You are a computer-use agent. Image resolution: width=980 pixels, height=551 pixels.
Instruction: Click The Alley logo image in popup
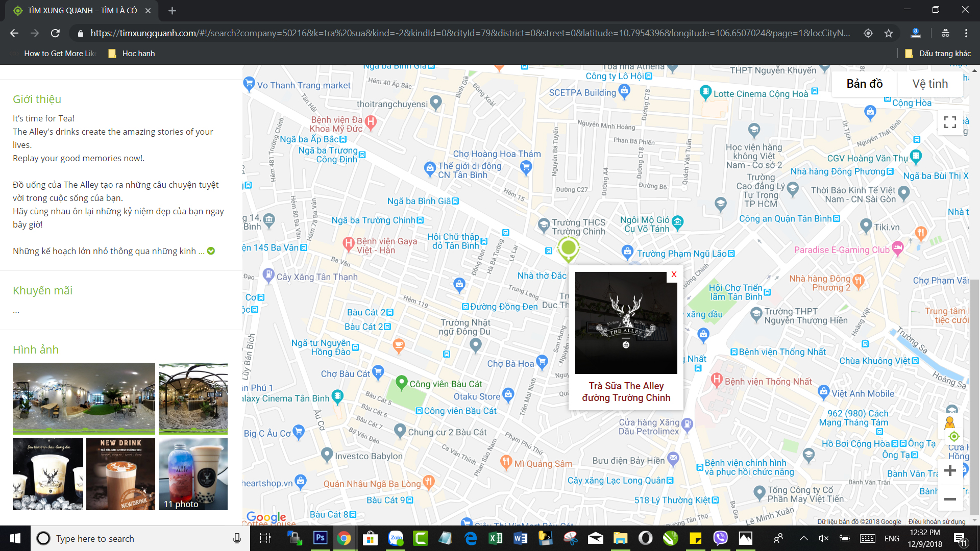pyautogui.click(x=626, y=323)
